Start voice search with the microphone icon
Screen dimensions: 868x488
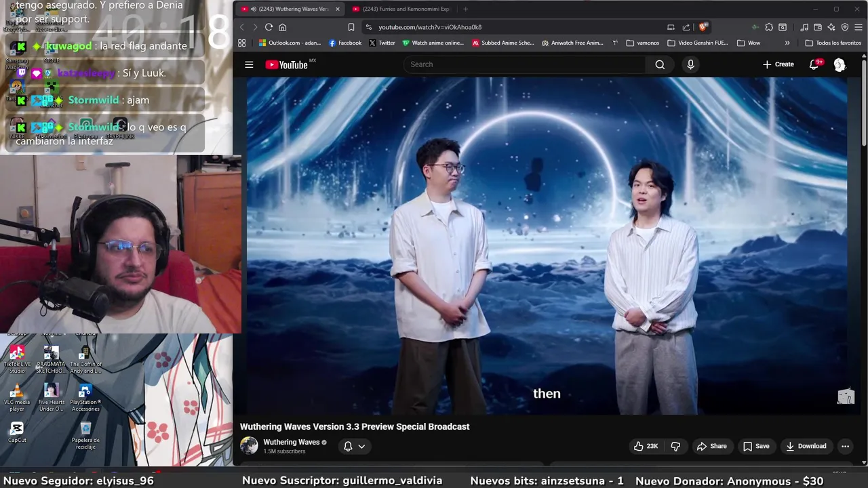pyautogui.click(x=690, y=64)
